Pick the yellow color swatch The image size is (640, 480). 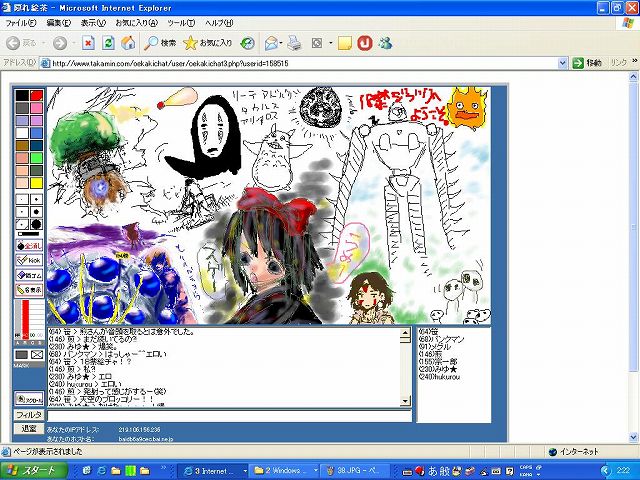(x=37, y=182)
